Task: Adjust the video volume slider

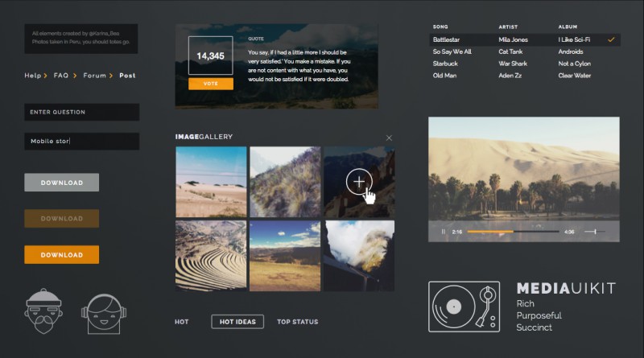Action: click(596, 232)
